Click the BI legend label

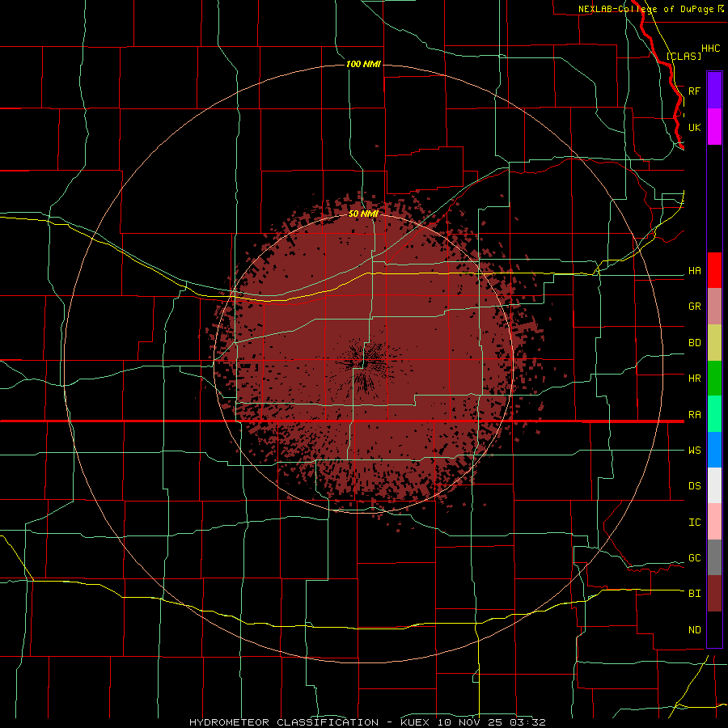(x=694, y=594)
